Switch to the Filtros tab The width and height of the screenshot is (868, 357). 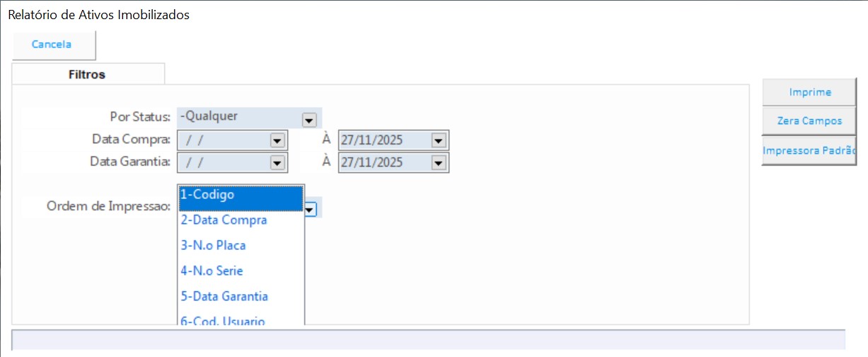(87, 74)
